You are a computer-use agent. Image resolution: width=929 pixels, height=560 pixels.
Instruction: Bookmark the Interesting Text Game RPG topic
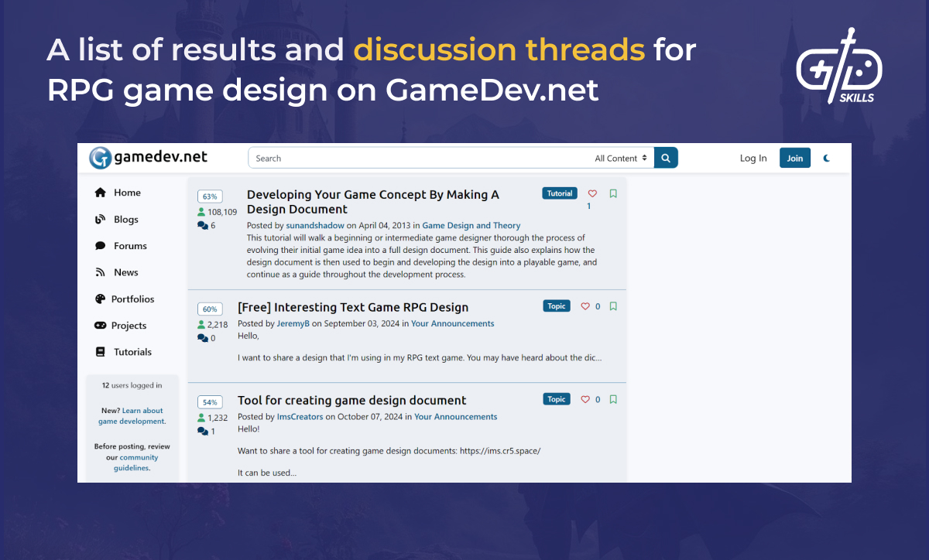pyautogui.click(x=613, y=306)
